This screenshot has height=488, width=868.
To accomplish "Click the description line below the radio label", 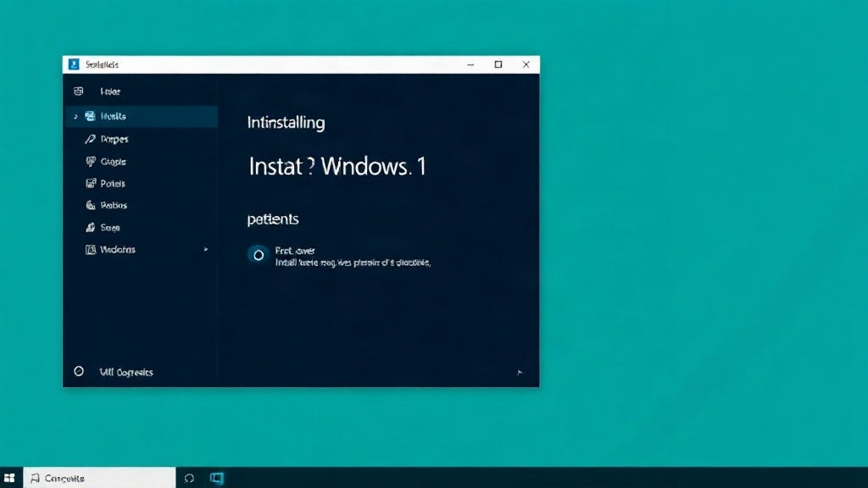I will point(353,263).
